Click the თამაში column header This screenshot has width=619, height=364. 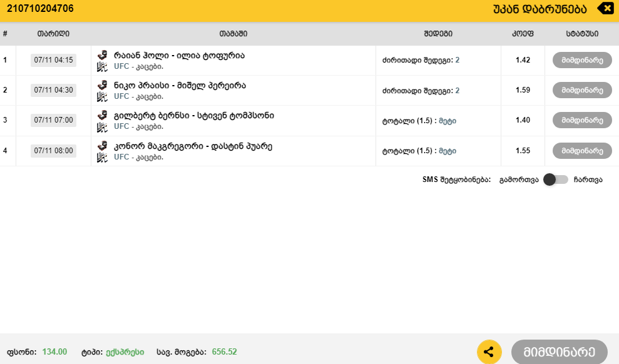pos(233,34)
